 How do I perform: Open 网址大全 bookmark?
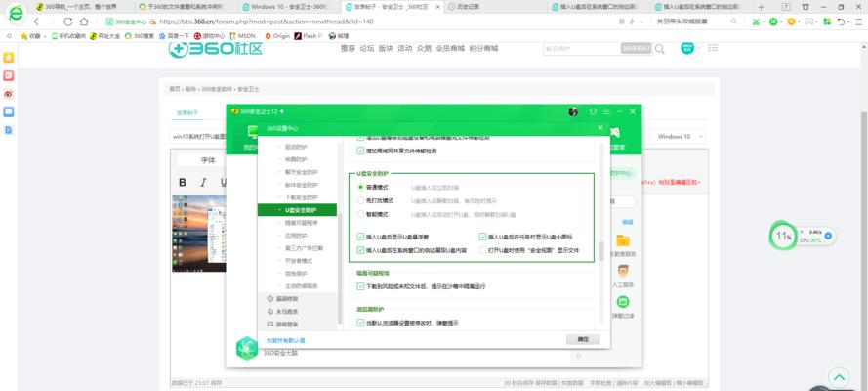(105, 36)
